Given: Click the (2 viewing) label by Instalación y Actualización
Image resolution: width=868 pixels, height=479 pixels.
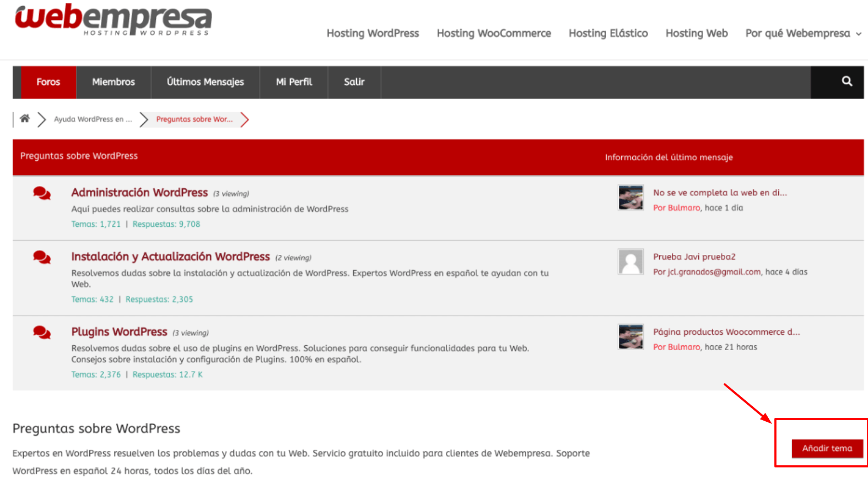Looking at the screenshot, I should 293,258.
